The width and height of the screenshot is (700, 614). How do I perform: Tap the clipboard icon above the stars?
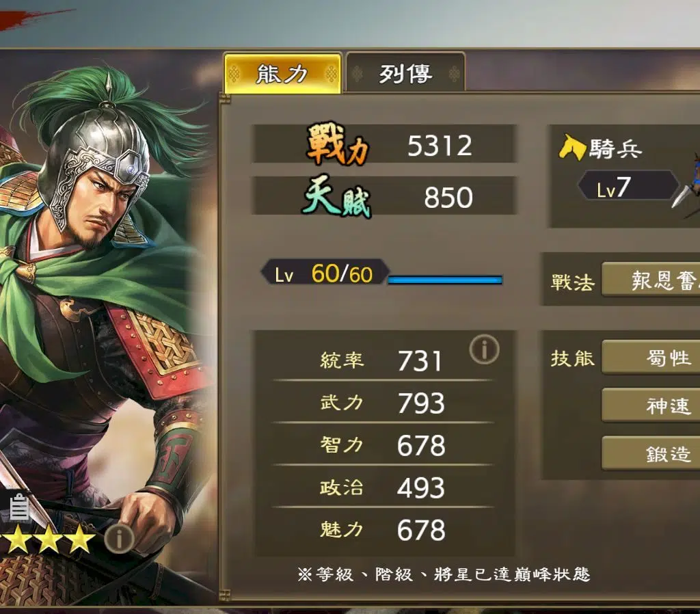[x=19, y=507]
